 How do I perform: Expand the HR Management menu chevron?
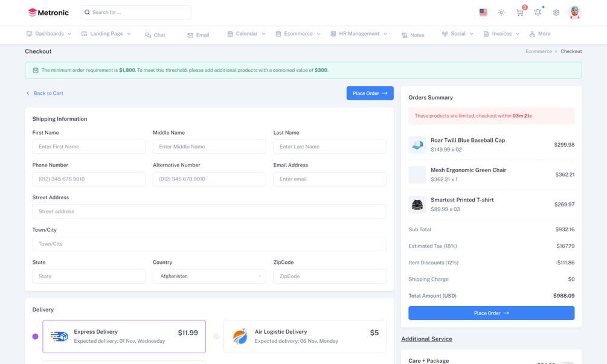(385, 34)
